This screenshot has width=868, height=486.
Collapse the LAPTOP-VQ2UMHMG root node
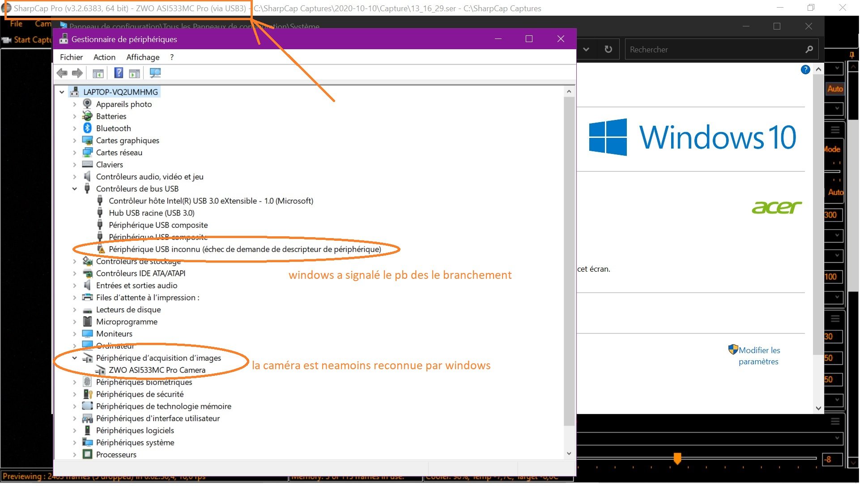[x=62, y=92]
